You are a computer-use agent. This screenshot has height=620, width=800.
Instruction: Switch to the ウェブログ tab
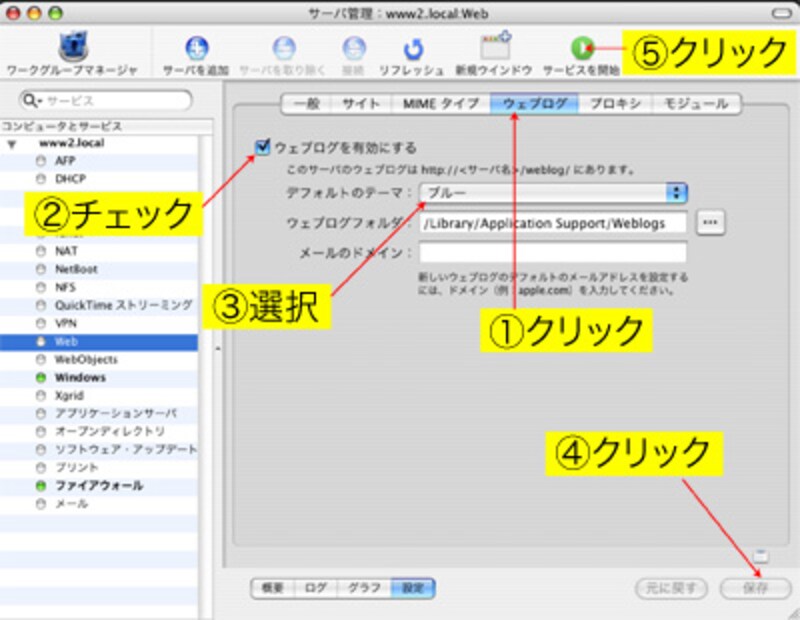pyautogui.click(x=534, y=103)
